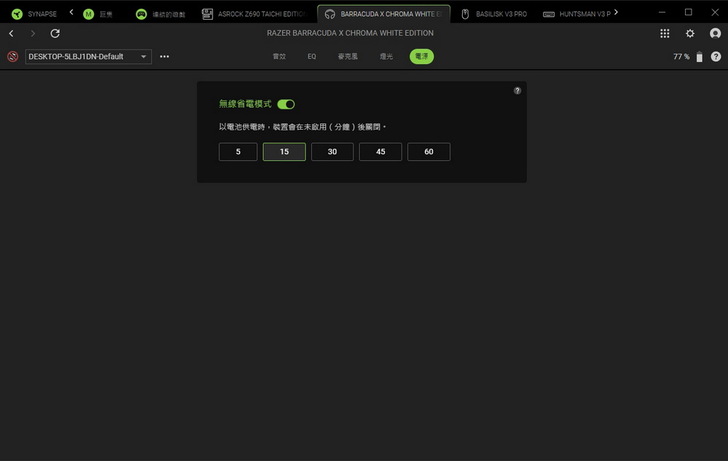The height and width of the screenshot is (461, 728).
Task: Select the highlighted green power sub-tab
Action: (x=422, y=57)
